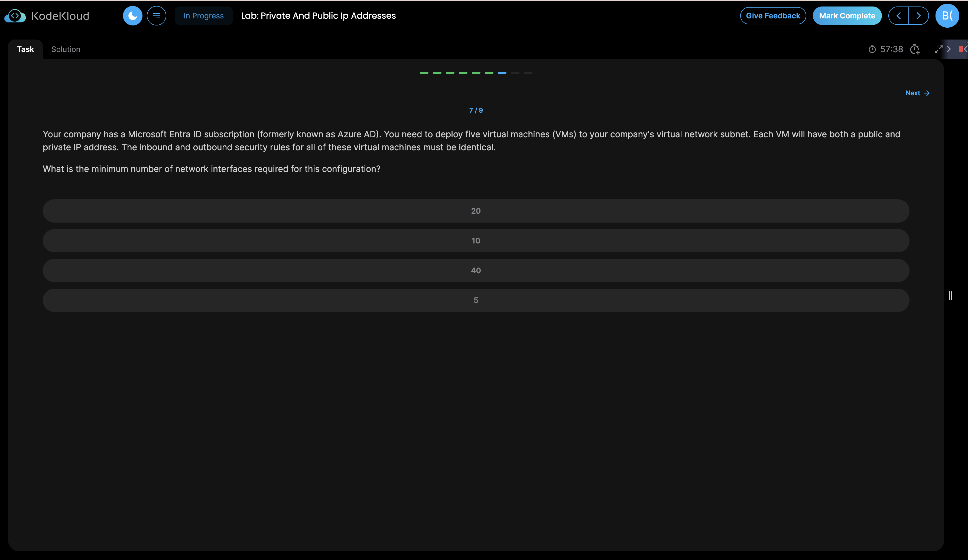
Task: Toggle dark mode moon button
Action: (132, 16)
